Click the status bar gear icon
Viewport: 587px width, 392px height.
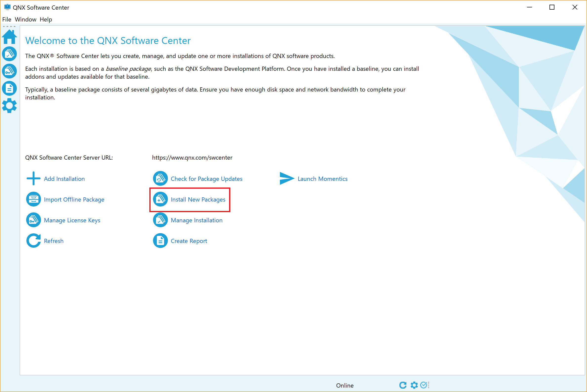(414, 385)
